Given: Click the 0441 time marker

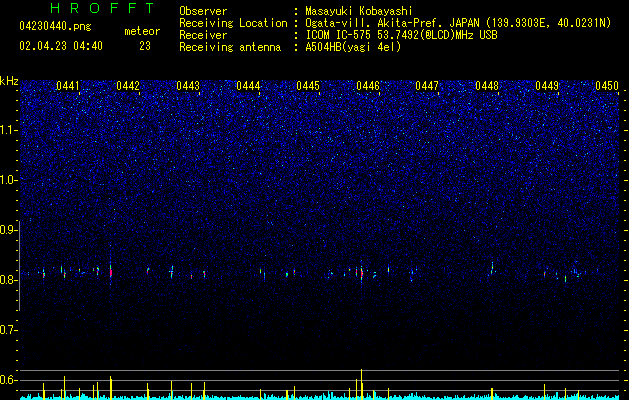Looking at the screenshot, I should 67,86.
